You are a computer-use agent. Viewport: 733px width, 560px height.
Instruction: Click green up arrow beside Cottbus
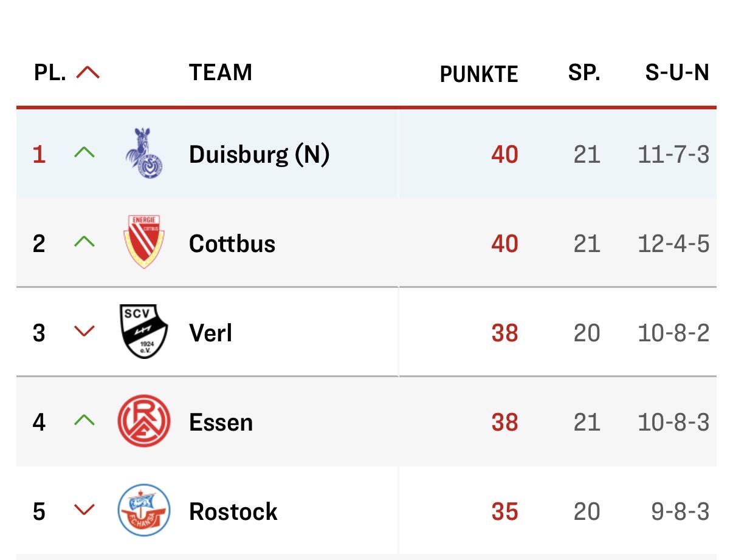(x=84, y=242)
